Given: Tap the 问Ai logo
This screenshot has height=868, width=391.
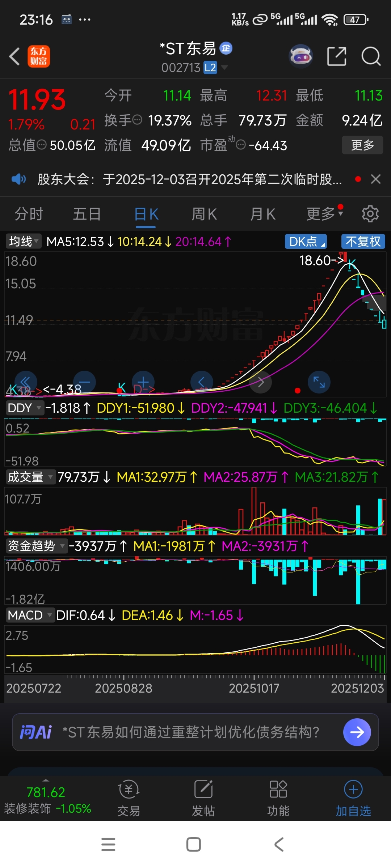Looking at the screenshot, I should 36,732.
